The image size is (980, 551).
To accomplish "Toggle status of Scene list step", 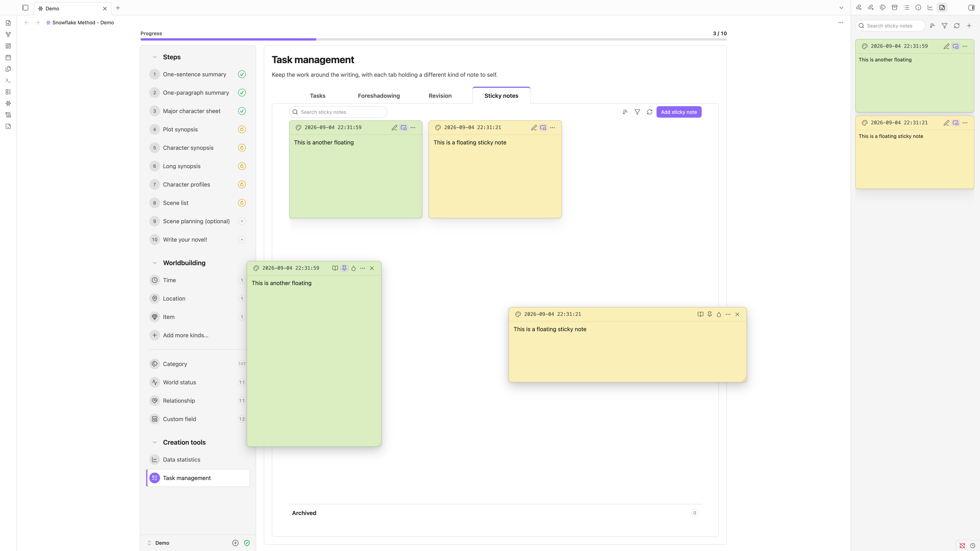I will pyautogui.click(x=242, y=203).
